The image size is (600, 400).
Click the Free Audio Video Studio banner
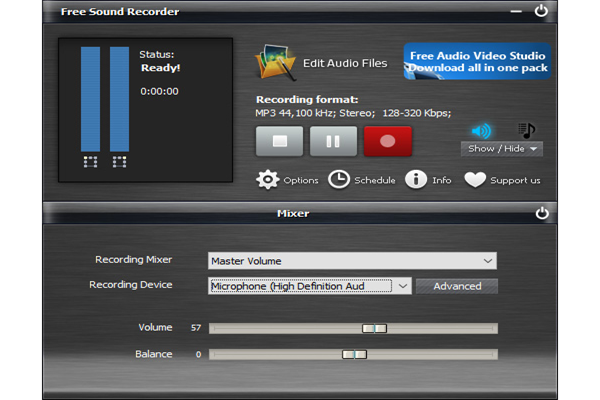click(x=475, y=61)
